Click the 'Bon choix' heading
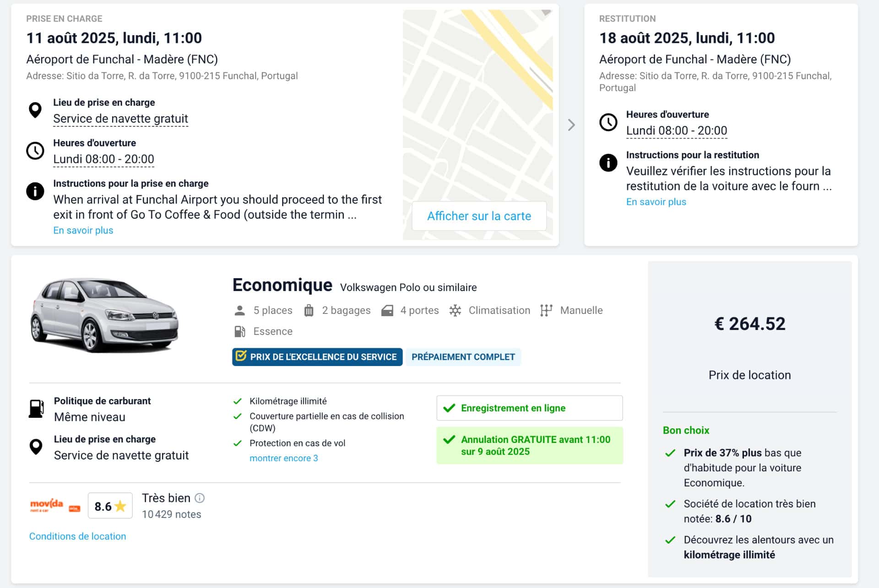 click(686, 431)
